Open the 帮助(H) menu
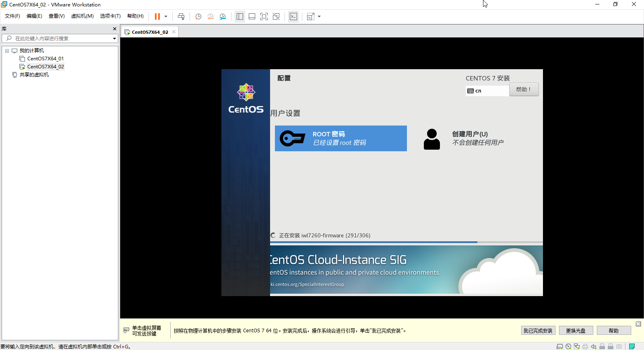644x350 pixels. pyautogui.click(x=135, y=16)
